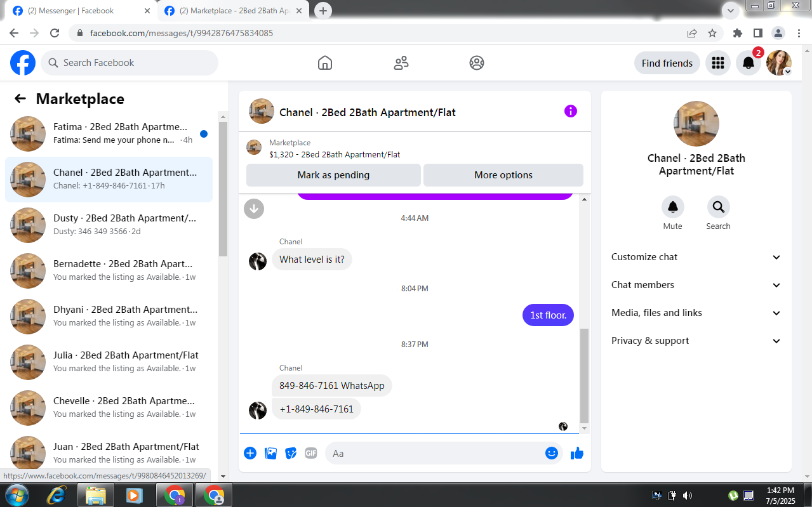Image resolution: width=812 pixels, height=507 pixels.
Task: Click the Aa message input field
Action: point(434,453)
